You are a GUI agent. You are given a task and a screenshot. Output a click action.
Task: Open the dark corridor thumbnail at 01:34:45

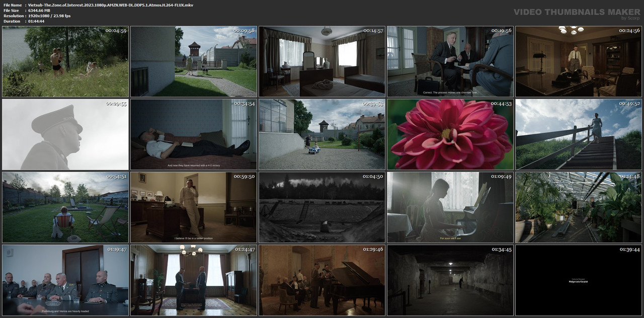pyautogui.click(x=450, y=280)
